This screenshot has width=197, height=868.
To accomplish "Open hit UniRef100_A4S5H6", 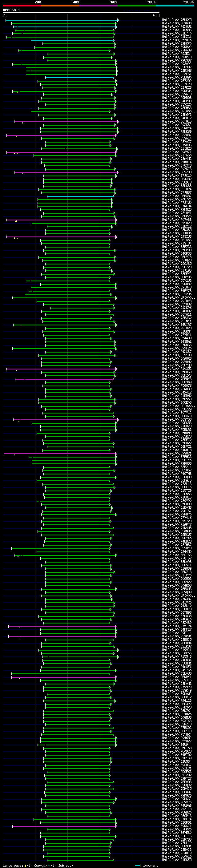I will click(x=177, y=30).
